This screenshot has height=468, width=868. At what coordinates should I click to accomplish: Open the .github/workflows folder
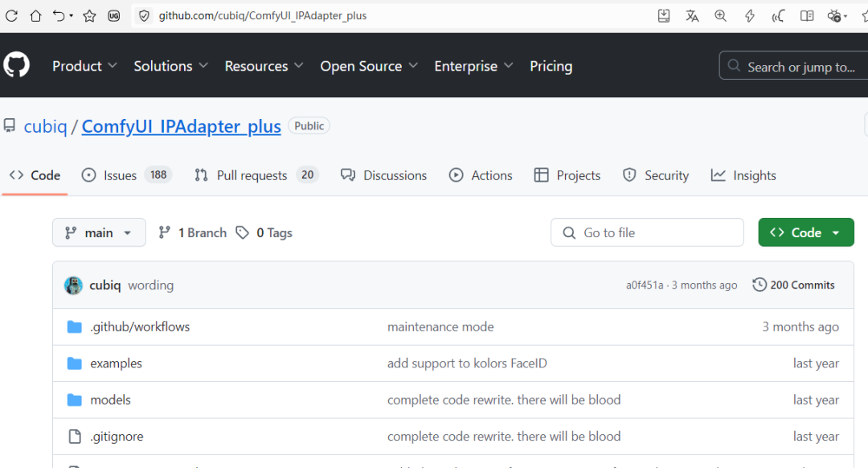[x=140, y=326]
